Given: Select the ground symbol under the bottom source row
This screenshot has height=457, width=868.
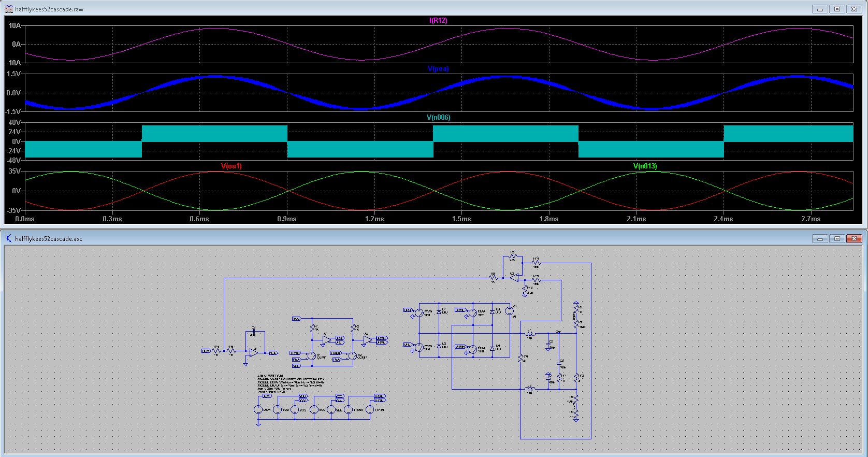Looking at the screenshot, I should (258, 424).
